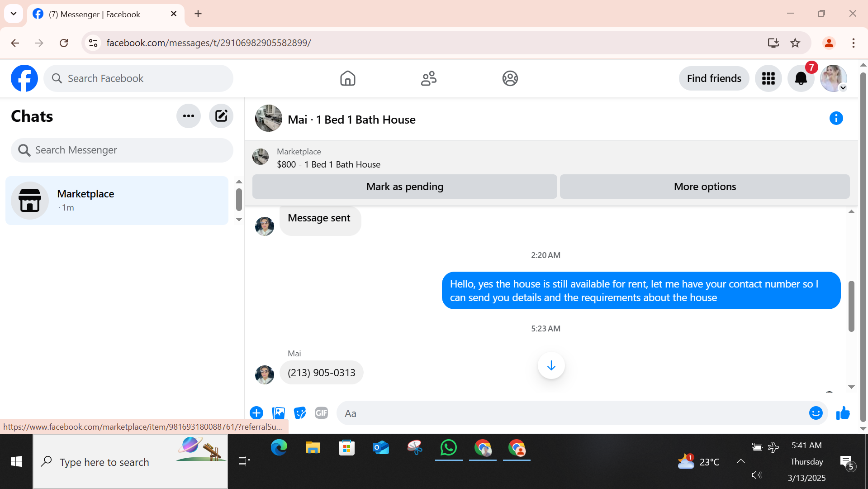Screen dimensions: 868x489
Task: Choose a sticker icon in composer
Action: (x=299, y=413)
